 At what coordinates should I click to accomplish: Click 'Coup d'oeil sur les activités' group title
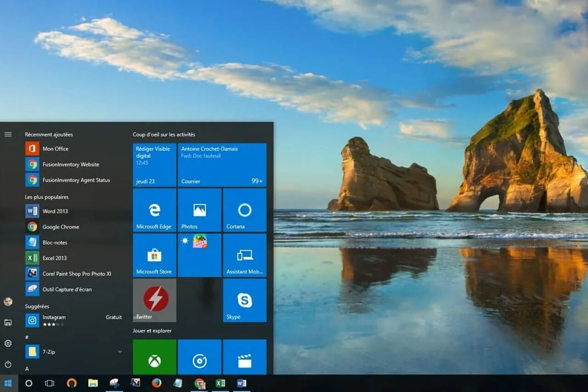coord(164,135)
